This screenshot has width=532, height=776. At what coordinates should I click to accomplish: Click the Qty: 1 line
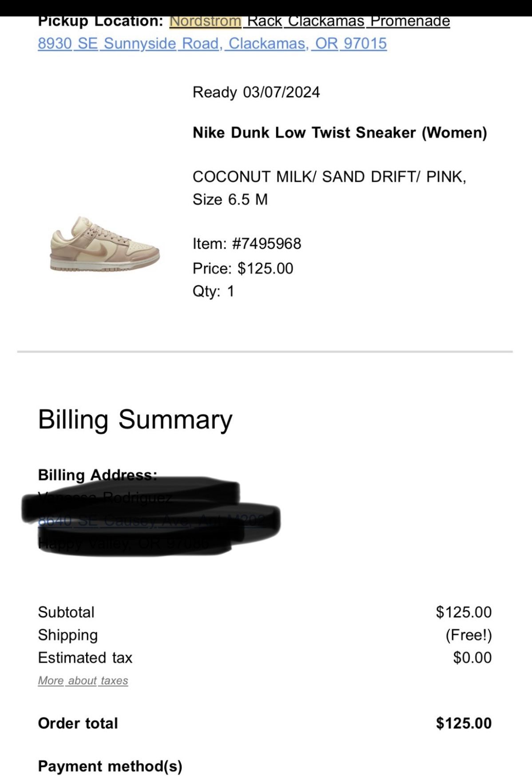click(x=213, y=291)
